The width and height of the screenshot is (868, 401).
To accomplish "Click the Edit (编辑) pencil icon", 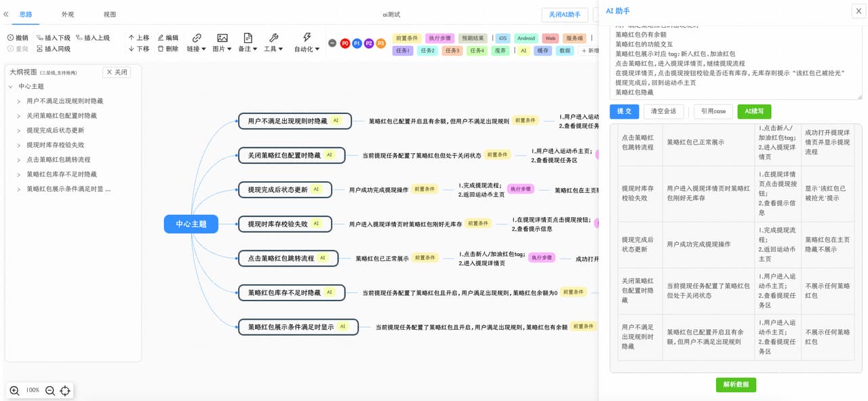I will point(161,38).
